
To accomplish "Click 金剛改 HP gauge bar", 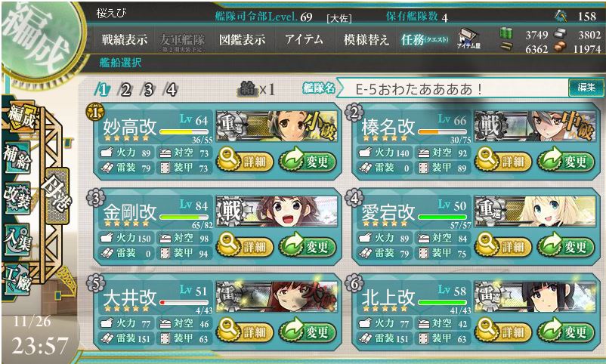I will coord(184,217).
